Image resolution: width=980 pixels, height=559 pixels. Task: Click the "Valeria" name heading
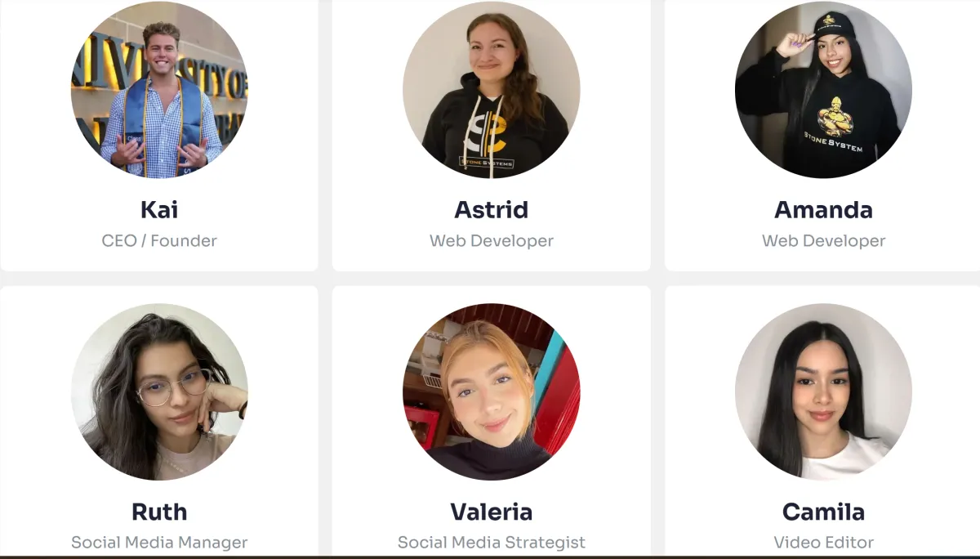click(x=492, y=512)
